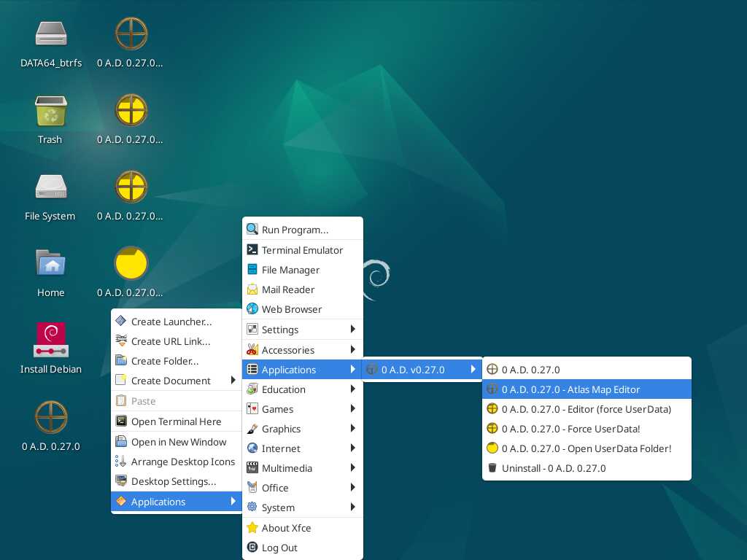Open the 0 A.D. v0.27.0 submenu item
Image resolution: width=747 pixels, height=560 pixels.
(x=422, y=370)
